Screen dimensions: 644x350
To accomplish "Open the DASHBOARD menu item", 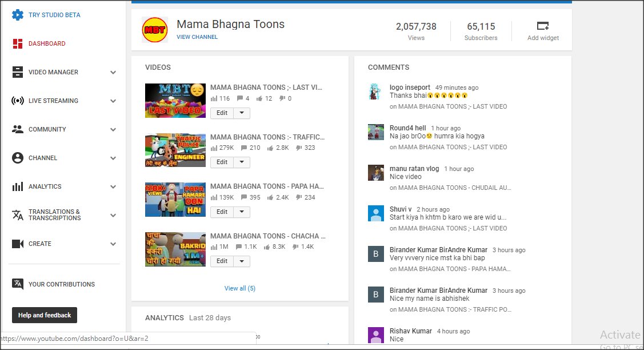I will point(47,43).
